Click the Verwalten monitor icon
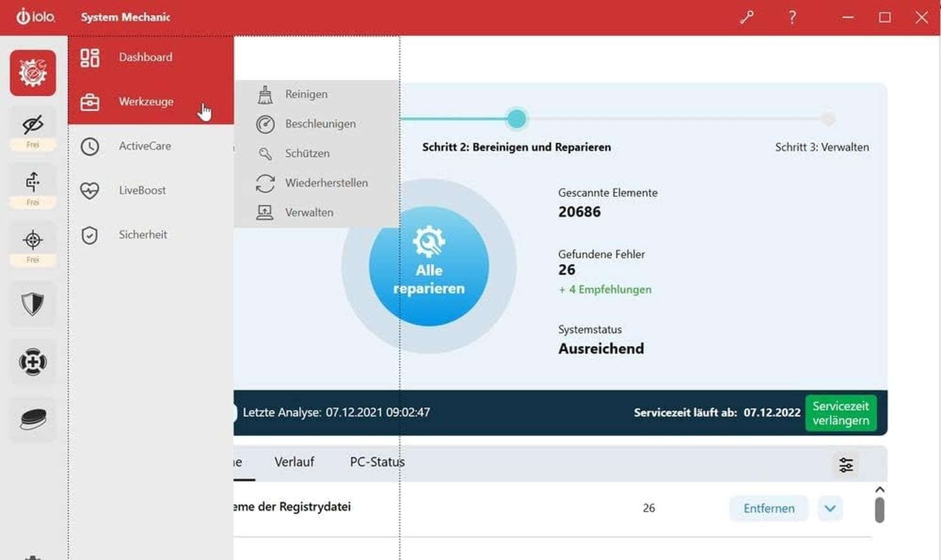 [265, 213]
